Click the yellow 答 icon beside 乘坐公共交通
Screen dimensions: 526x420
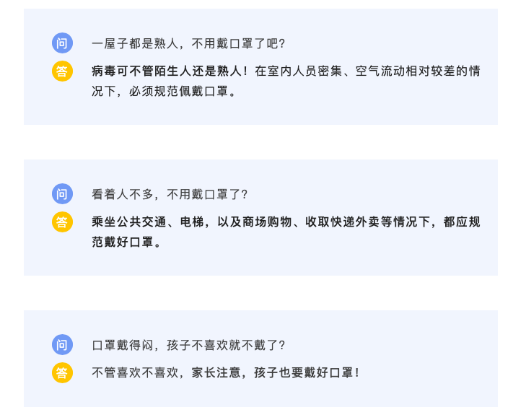[x=62, y=222]
